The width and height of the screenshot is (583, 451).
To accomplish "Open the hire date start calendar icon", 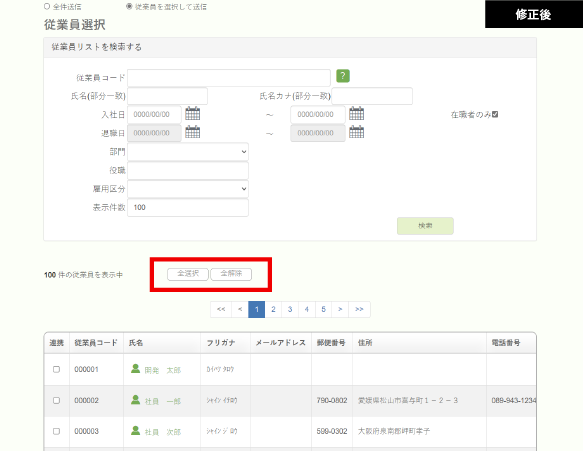I will pyautogui.click(x=193, y=113).
